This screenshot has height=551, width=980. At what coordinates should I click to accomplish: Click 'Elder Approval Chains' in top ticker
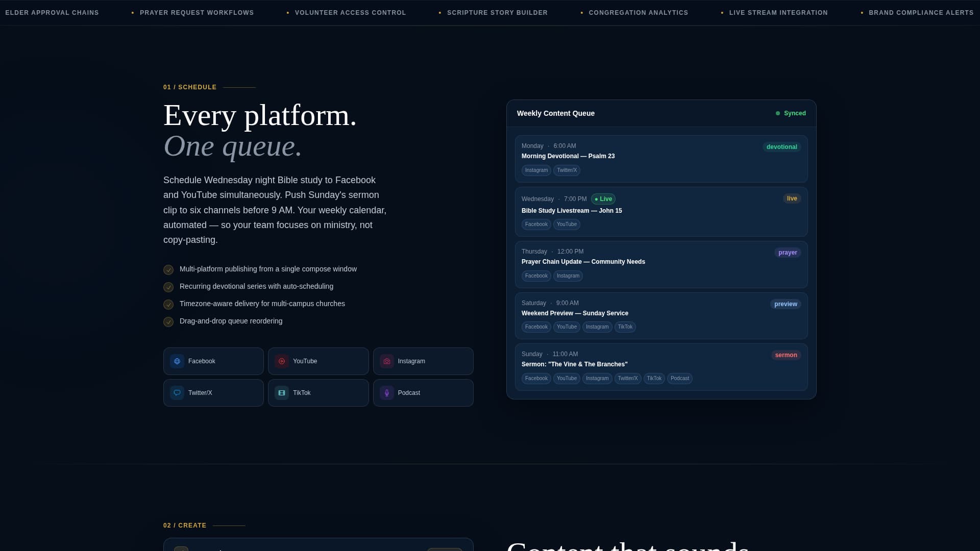52,13
